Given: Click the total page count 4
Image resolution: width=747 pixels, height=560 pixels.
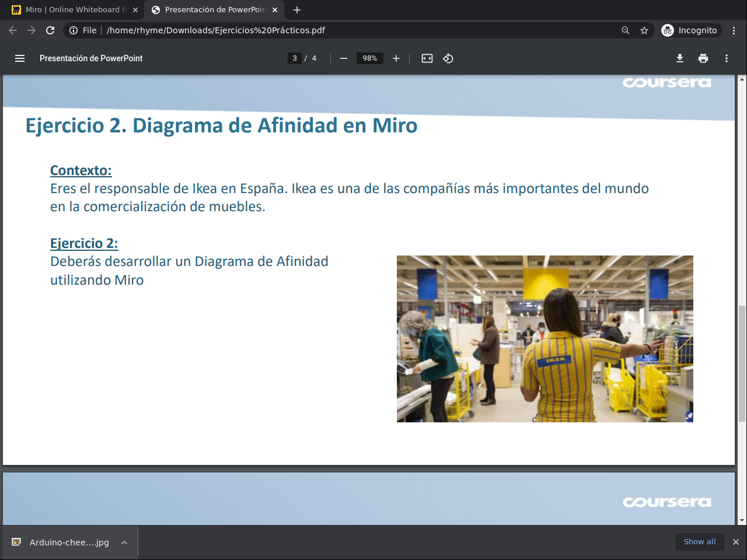Looking at the screenshot, I should click(314, 58).
